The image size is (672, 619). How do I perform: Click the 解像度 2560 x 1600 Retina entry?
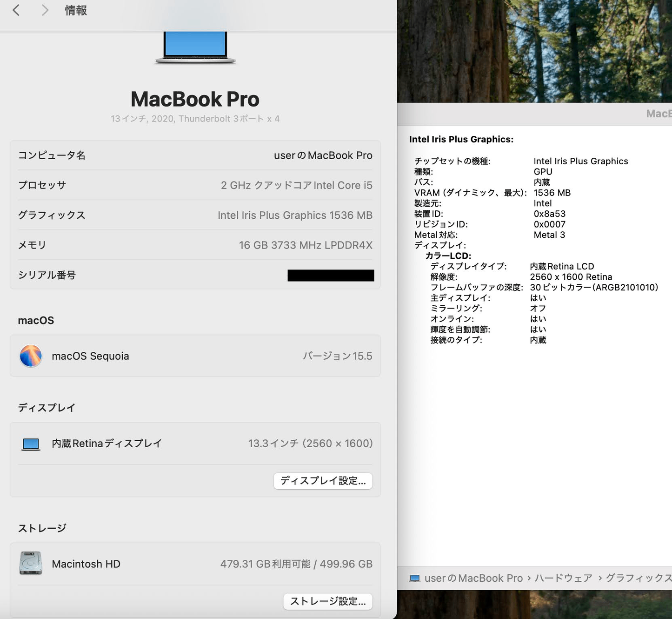(x=572, y=276)
